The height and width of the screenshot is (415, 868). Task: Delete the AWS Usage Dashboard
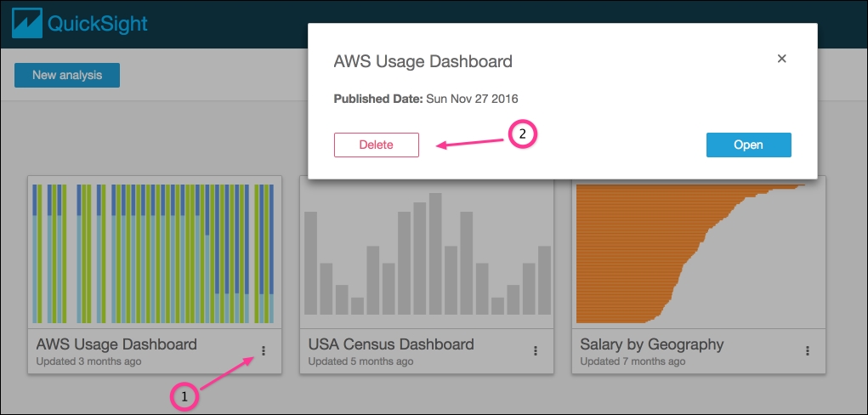[x=377, y=145]
